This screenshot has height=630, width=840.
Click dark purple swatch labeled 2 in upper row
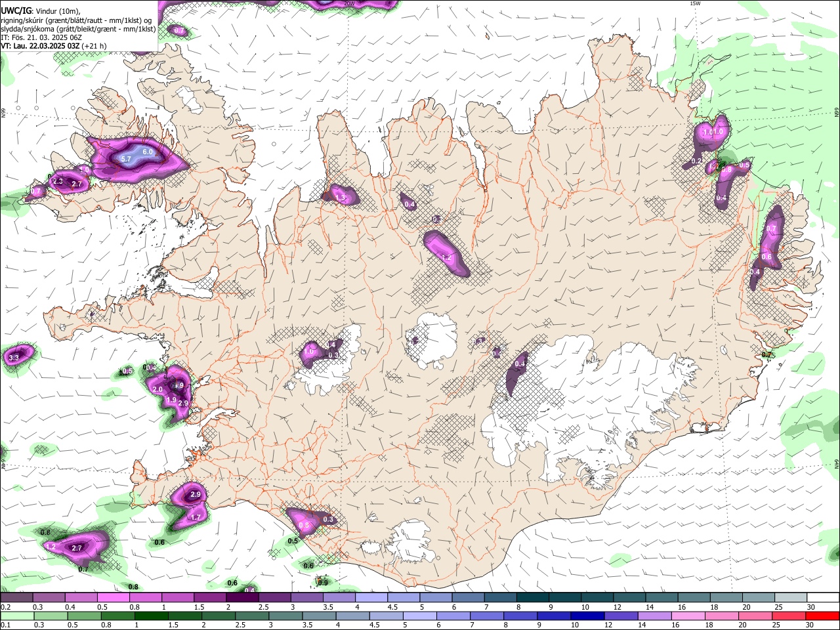tap(242, 597)
